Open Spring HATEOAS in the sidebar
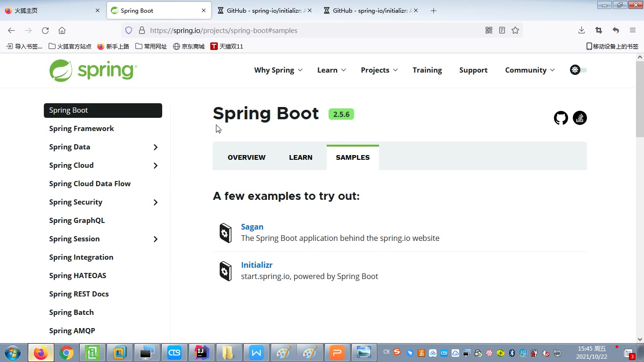Viewport: 644px width, 362px height. click(78, 276)
